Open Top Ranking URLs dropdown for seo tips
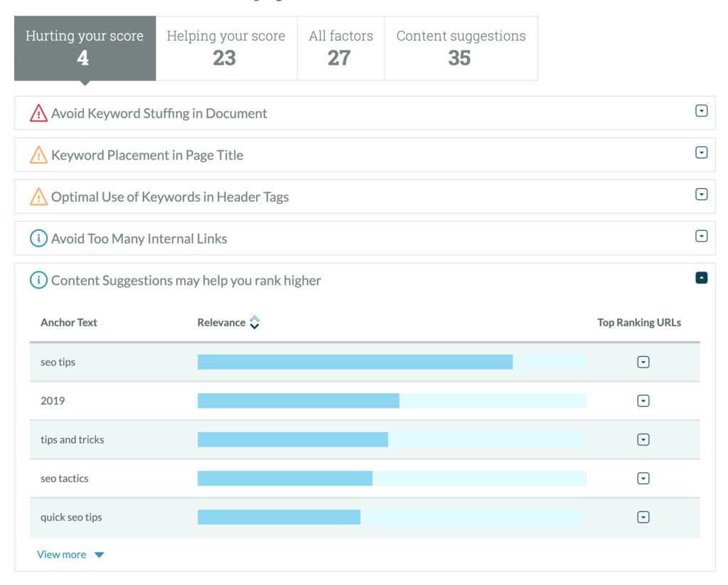The image size is (728, 585). coord(643,363)
